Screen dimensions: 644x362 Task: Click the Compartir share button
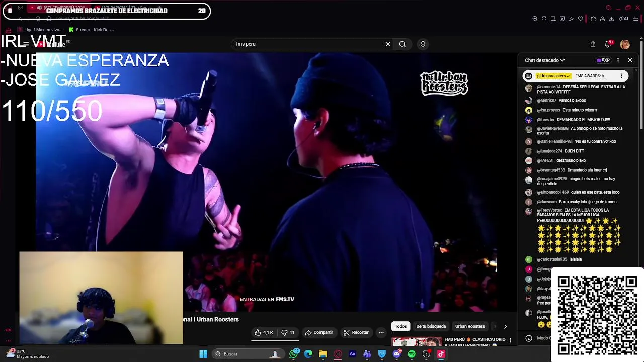(319, 332)
